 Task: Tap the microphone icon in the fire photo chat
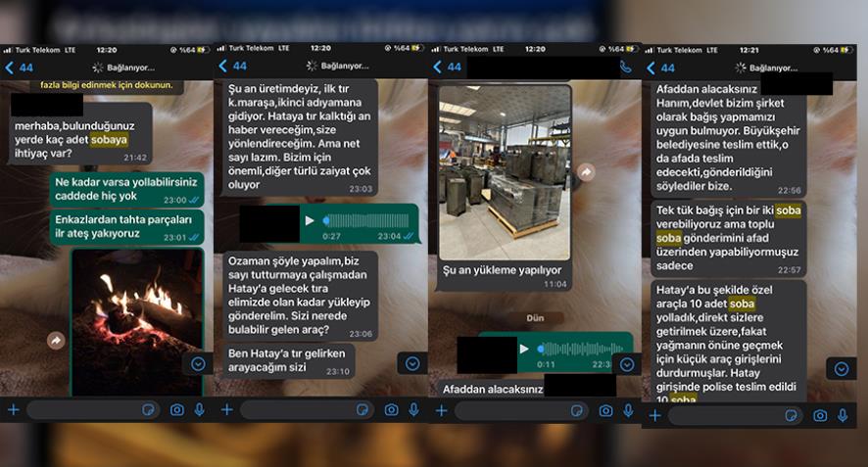pos(200,409)
